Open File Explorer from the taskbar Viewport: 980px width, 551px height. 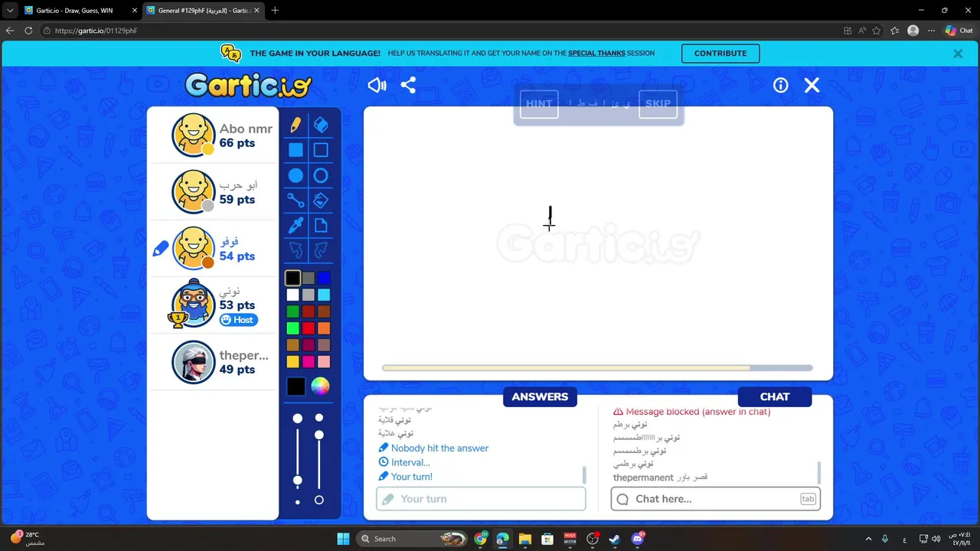tap(524, 539)
